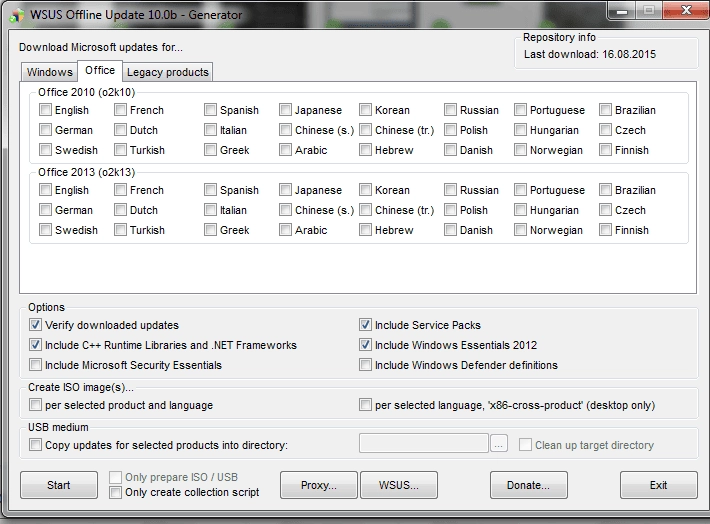Enable Polish for Office 2010
This screenshot has width=710, height=524.
pos(450,130)
